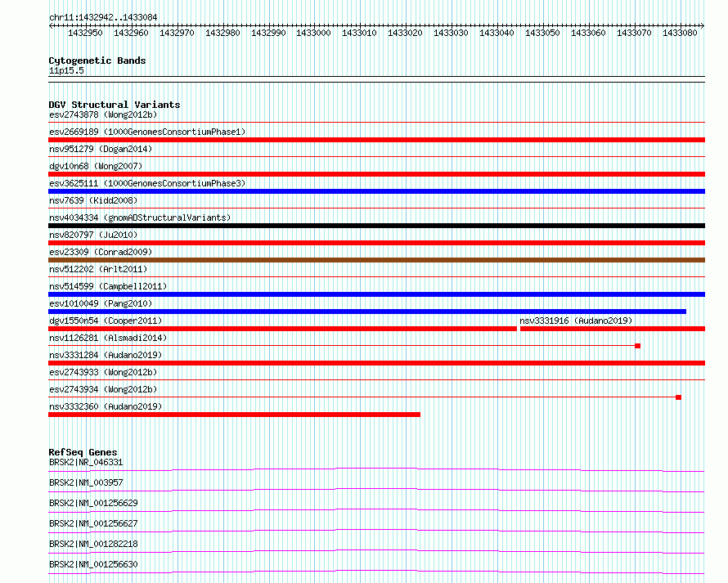Open transcript BRSK2|NM_001256630
The width and height of the screenshot is (728, 583).
click(93, 564)
